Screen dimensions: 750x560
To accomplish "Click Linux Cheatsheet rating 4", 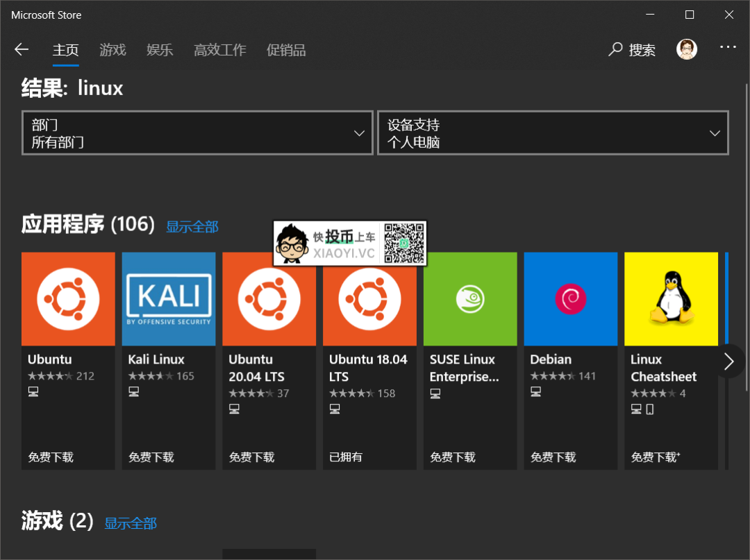I will click(x=658, y=393).
